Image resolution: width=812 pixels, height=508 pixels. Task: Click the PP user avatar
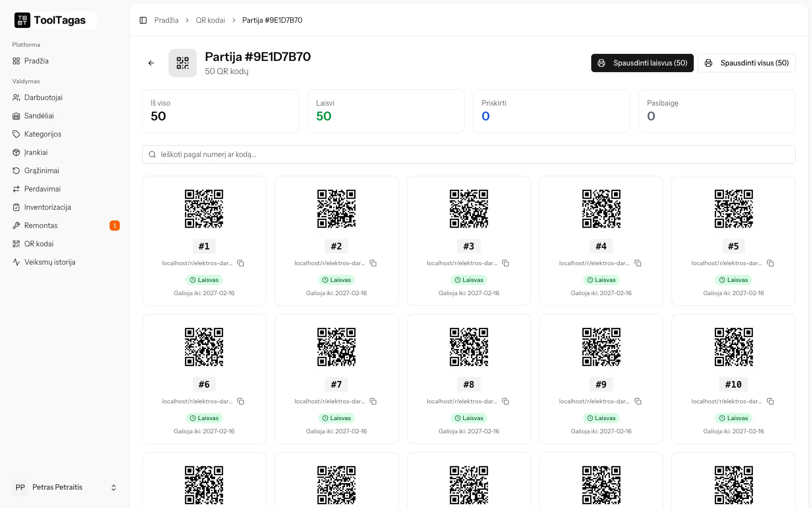coord(20,487)
